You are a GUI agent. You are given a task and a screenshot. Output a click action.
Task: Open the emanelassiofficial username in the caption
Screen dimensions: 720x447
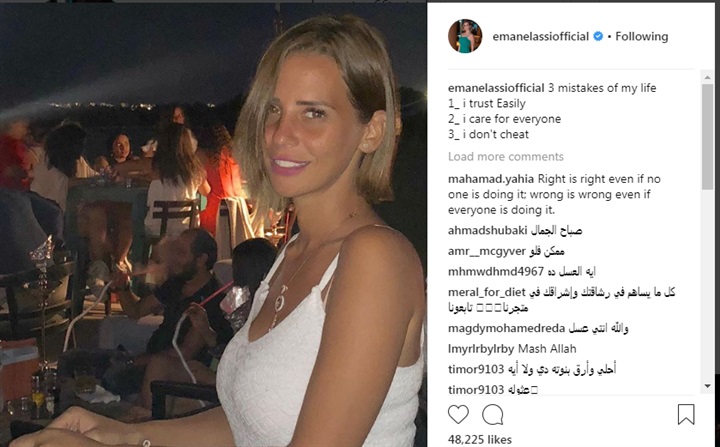tap(496, 88)
